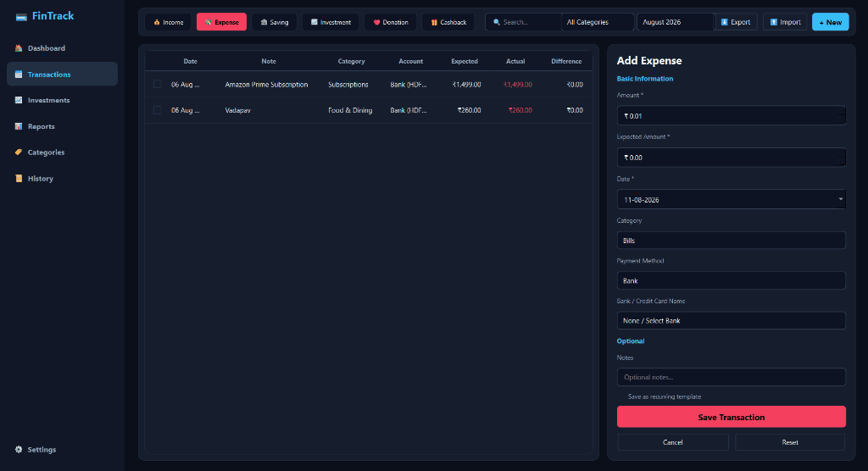This screenshot has height=471, width=868.
Task: Click the Settings gear icon
Action: click(19, 450)
